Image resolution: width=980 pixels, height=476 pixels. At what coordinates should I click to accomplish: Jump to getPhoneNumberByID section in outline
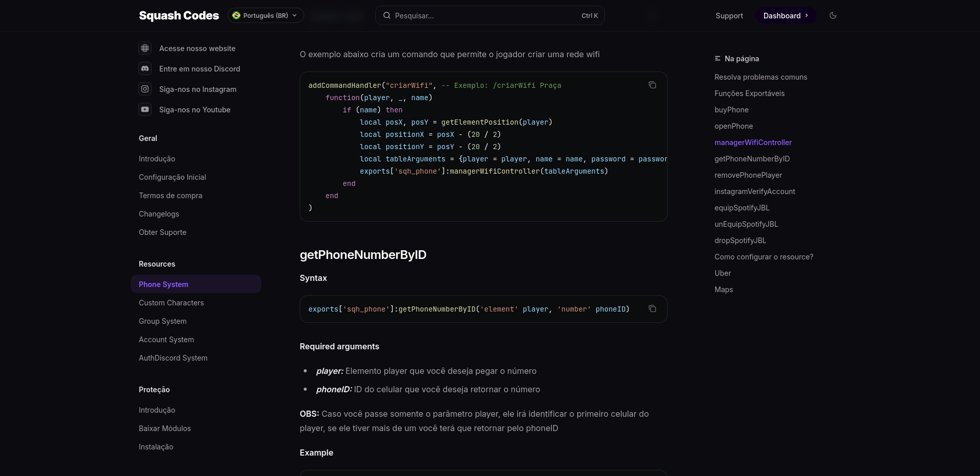pyautogui.click(x=752, y=159)
